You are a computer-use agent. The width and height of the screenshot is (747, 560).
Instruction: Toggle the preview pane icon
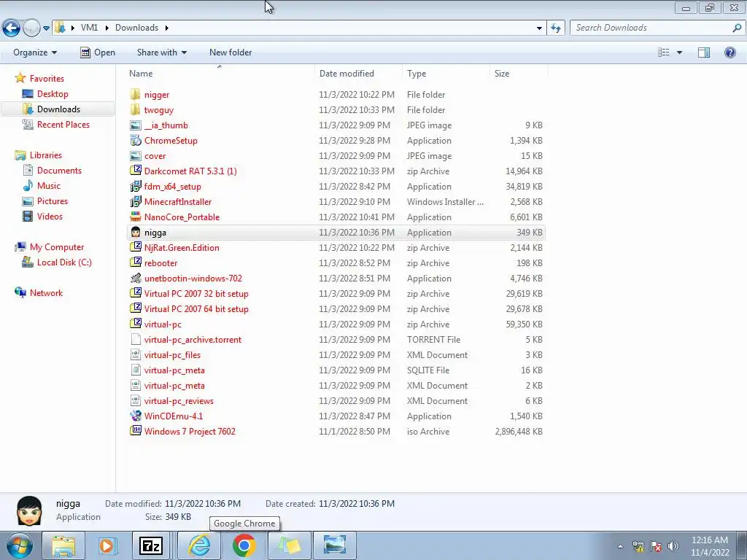click(704, 52)
